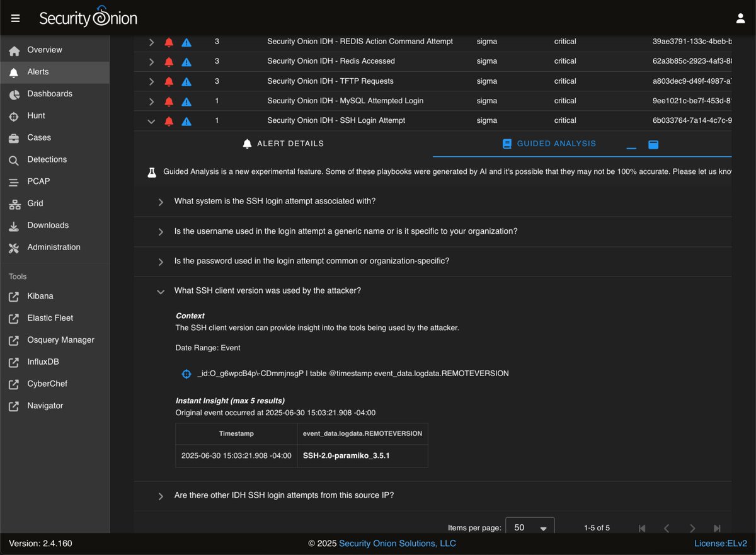756x555 pixels.
Task: Open the Grid page
Action: (55, 203)
